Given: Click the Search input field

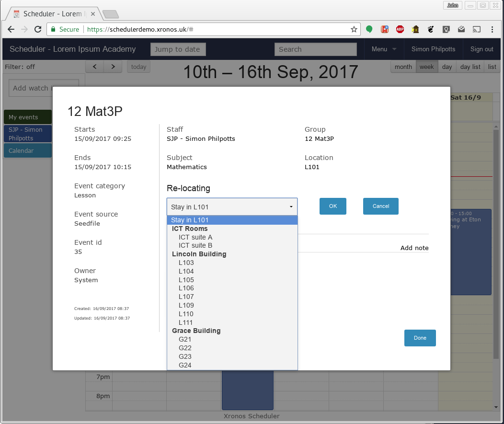Looking at the screenshot, I should [x=316, y=49].
